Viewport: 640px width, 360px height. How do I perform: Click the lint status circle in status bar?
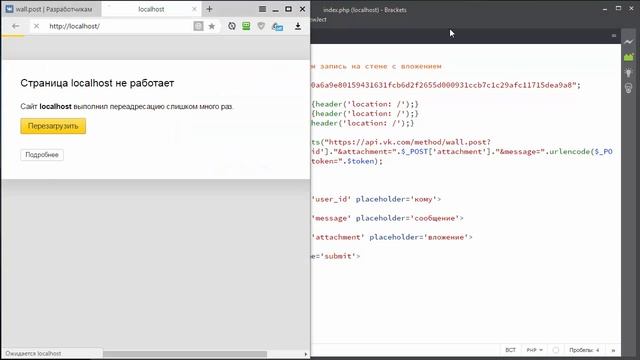(x=556, y=350)
